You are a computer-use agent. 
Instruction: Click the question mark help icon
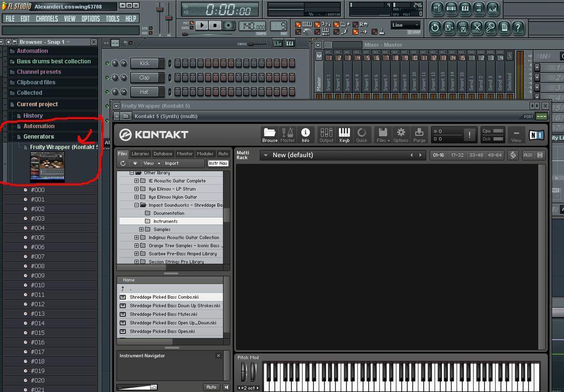pos(518,27)
